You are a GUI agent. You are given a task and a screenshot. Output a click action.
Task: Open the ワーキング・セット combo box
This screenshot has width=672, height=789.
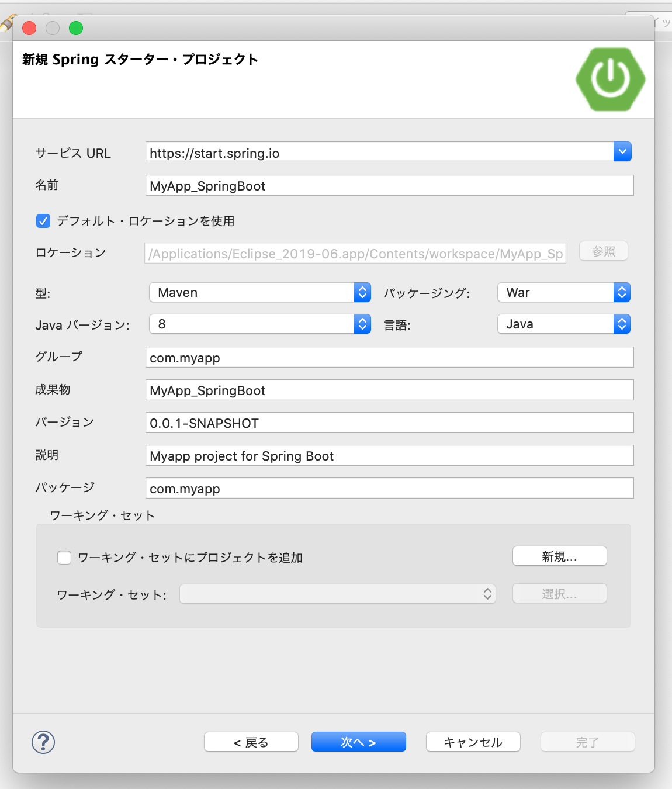(x=338, y=594)
